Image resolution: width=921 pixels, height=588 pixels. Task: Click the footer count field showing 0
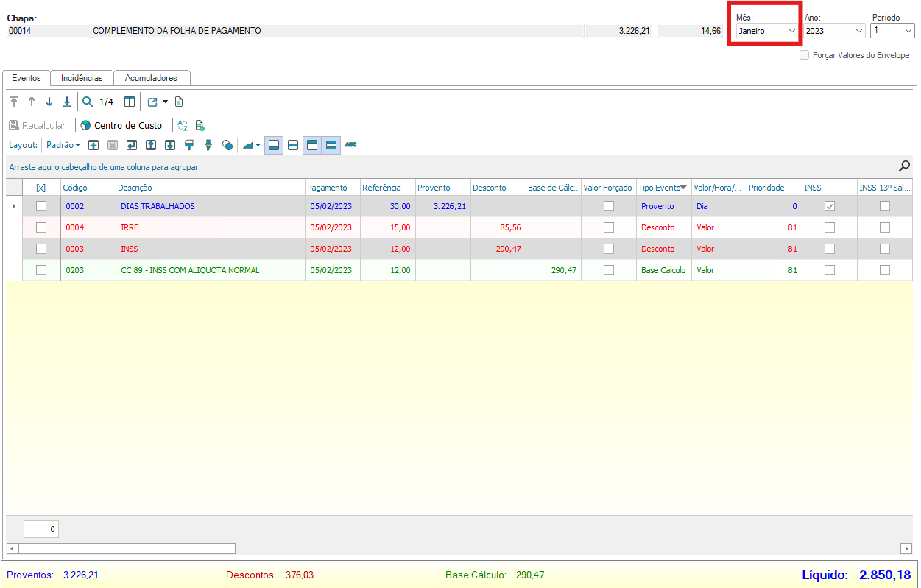[x=41, y=529]
